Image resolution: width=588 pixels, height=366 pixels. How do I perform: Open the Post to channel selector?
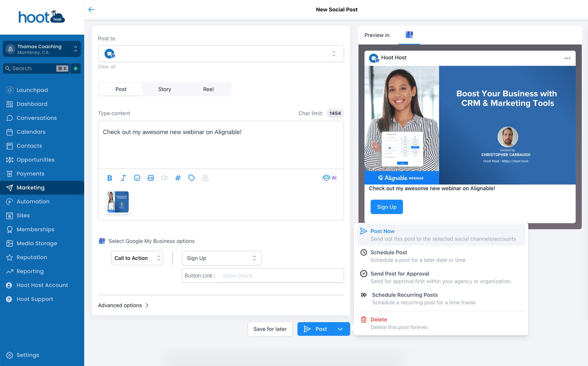(x=221, y=53)
